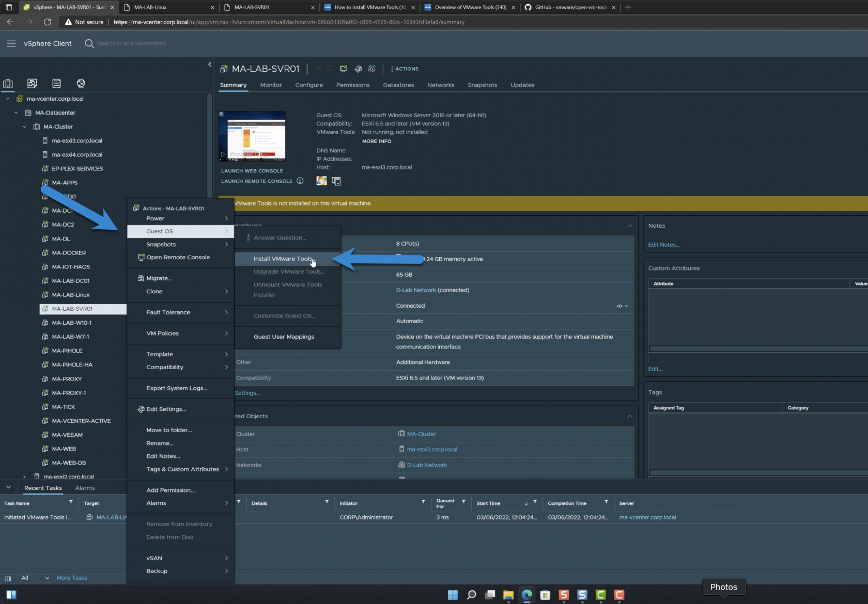Click the Edit Settings toolbar icon
This screenshot has height=604, width=868.
click(358, 69)
